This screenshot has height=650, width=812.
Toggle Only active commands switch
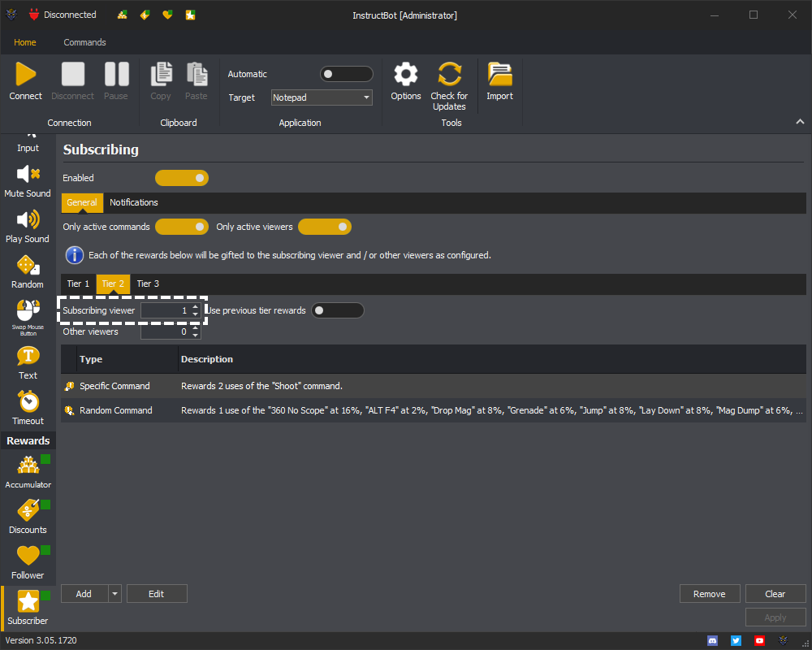click(x=182, y=227)
